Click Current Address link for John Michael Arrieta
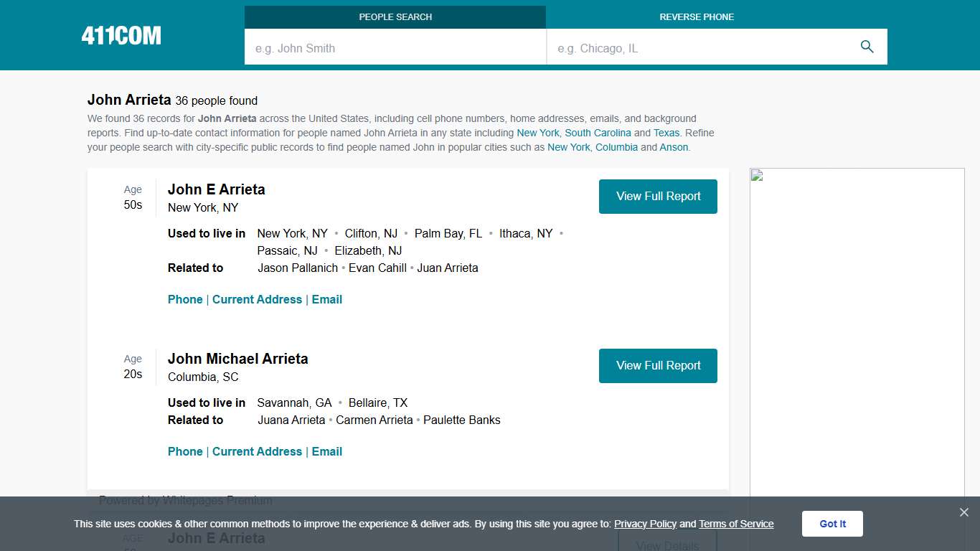The image size is (980, 551). click(x=258, y=451)
